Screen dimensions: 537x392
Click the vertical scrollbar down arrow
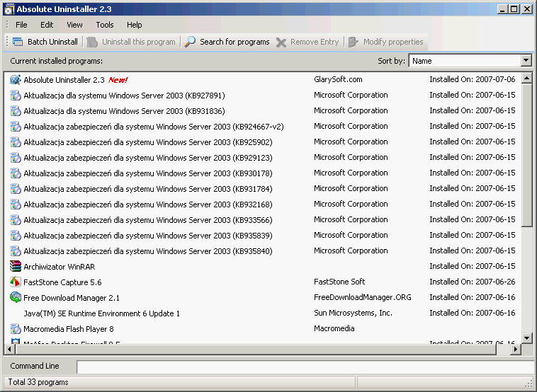[526, 338]
